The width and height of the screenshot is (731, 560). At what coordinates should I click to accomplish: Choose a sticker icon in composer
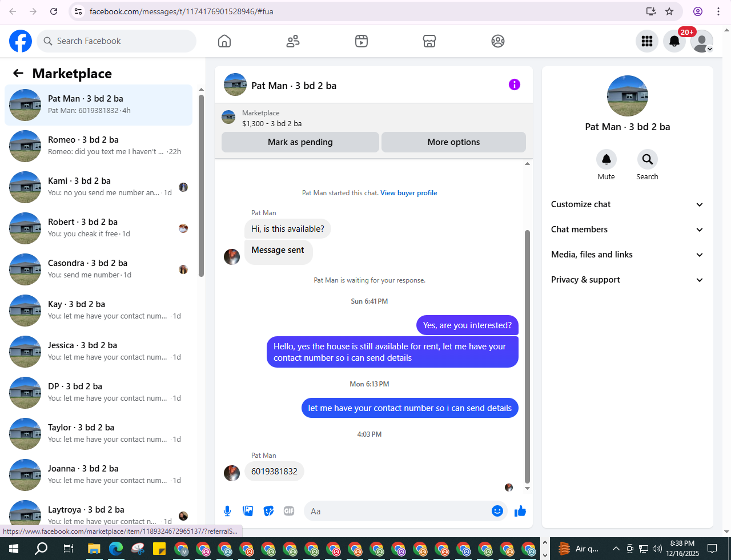click(x=268, y=511)
